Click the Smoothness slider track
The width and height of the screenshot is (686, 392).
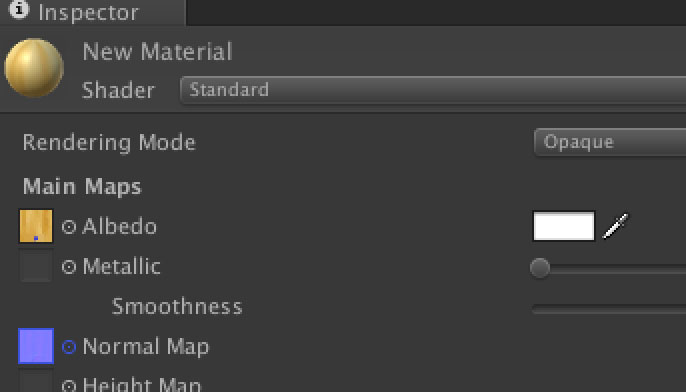click(x=609, y=309)
